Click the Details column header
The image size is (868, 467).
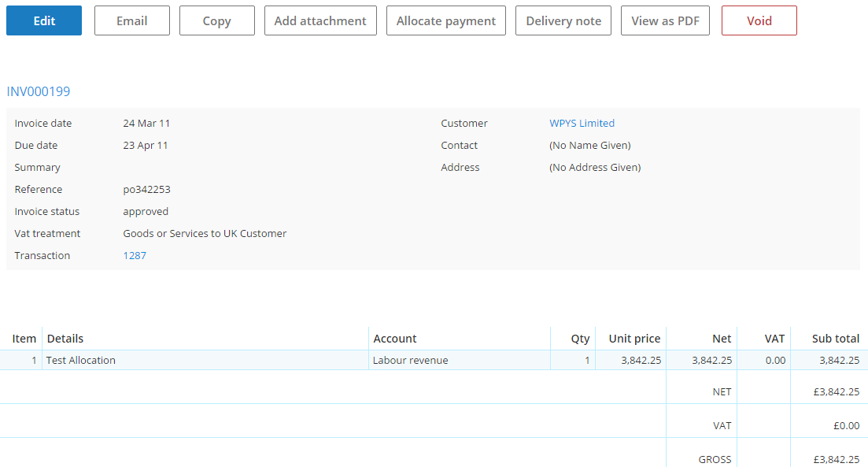[x=65, y=339]
